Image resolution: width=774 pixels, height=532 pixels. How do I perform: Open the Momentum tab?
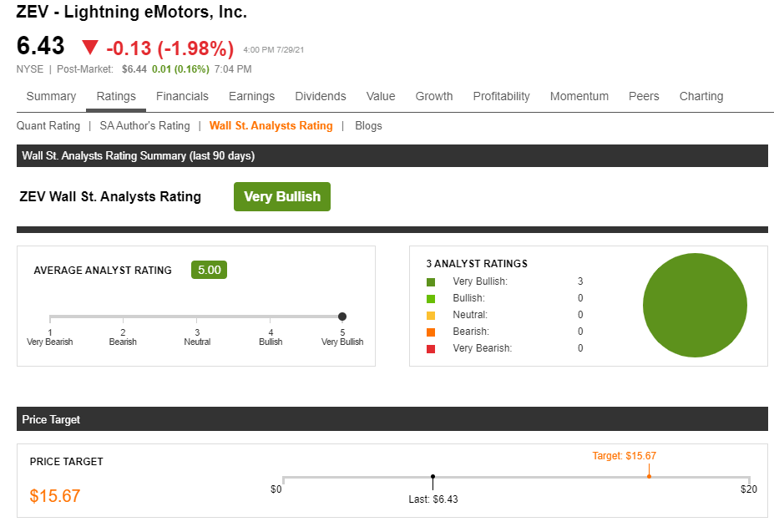[x=579, y=96]
